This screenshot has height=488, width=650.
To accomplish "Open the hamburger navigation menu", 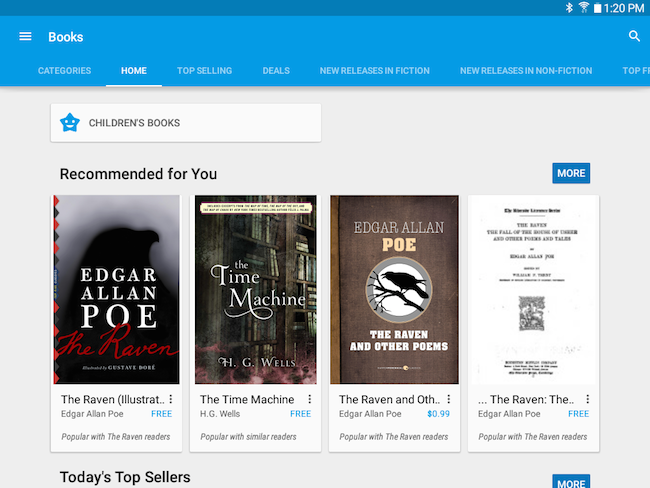I will (25, 36).
